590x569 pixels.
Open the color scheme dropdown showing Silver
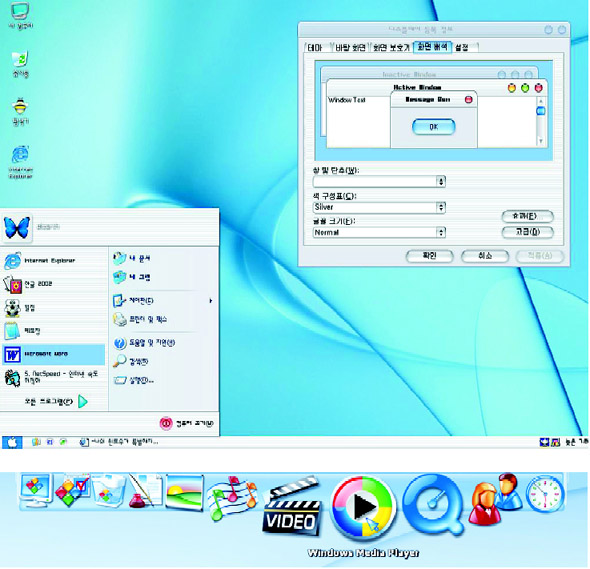click(x=379, y=207)
